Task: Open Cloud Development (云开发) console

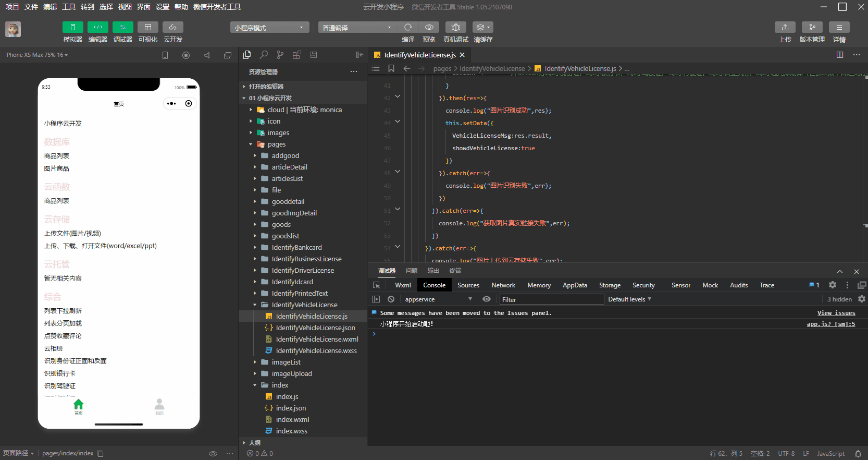Action: pyautogui.click(x=173, y=27)
